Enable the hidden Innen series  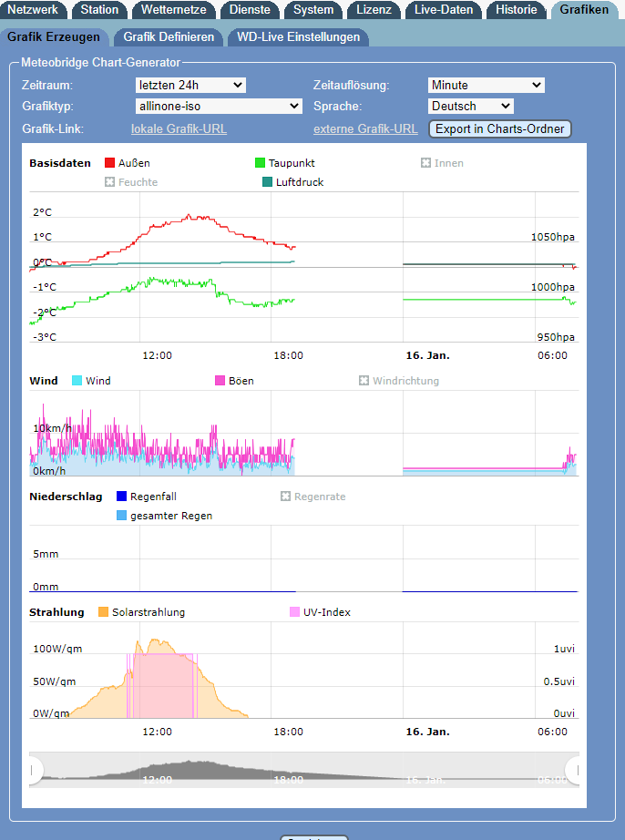[x=425, y=163]
